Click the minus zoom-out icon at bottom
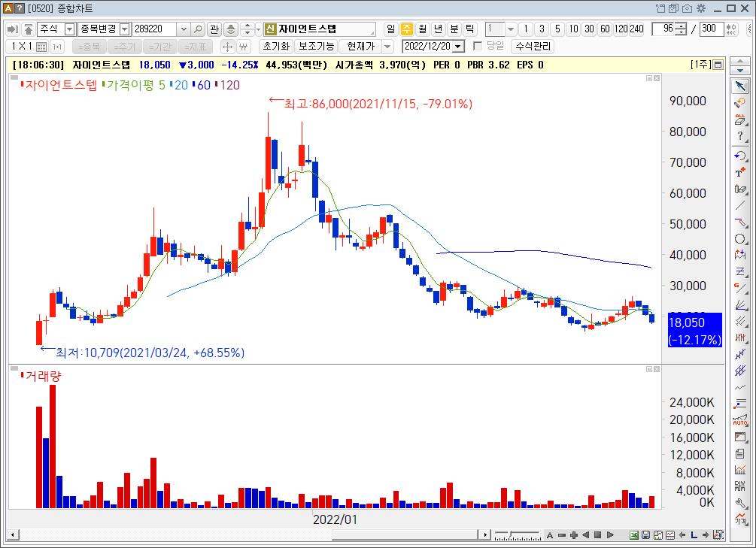The height and width of the screenshot is (548, 756). tap(562, 535)
